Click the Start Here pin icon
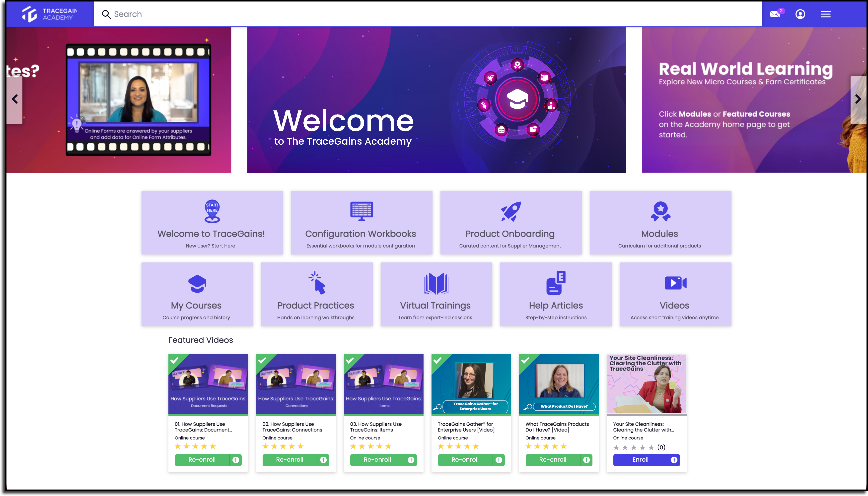Image resolution: width=868 pixels, height=496 pixels. click(x=212, y=211)
